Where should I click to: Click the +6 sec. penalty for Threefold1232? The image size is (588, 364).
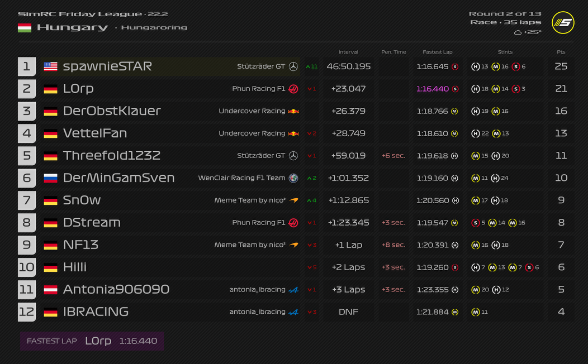[x=393, y=156]
